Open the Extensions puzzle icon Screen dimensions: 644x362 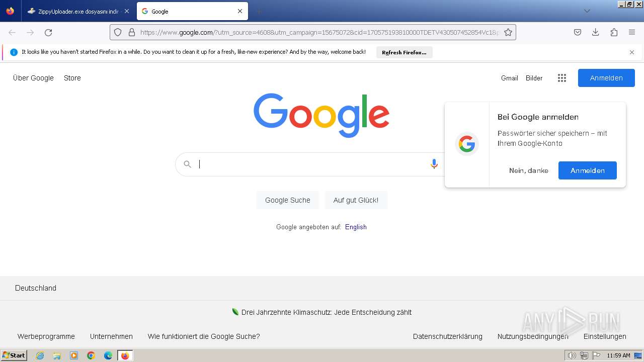click(614, 32)
